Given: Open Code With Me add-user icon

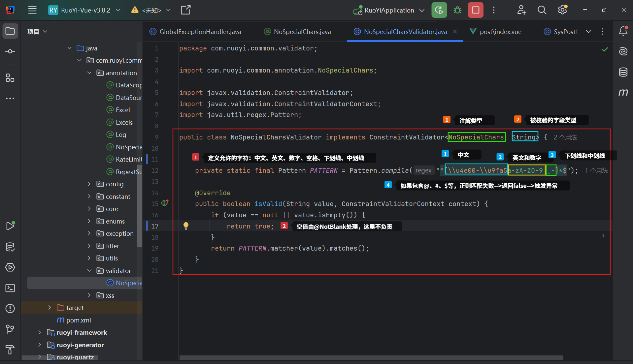Looking at the screenshot, I should tap(521, 10).
